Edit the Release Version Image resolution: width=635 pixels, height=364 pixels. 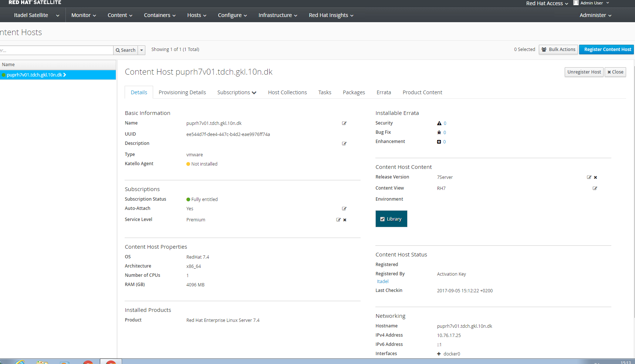point(589,177)
